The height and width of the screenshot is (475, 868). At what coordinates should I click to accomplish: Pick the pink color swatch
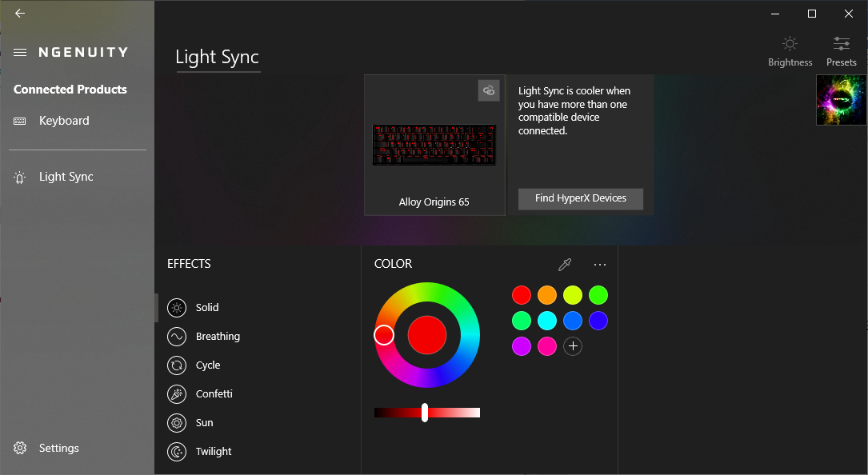tap(547, 346)
